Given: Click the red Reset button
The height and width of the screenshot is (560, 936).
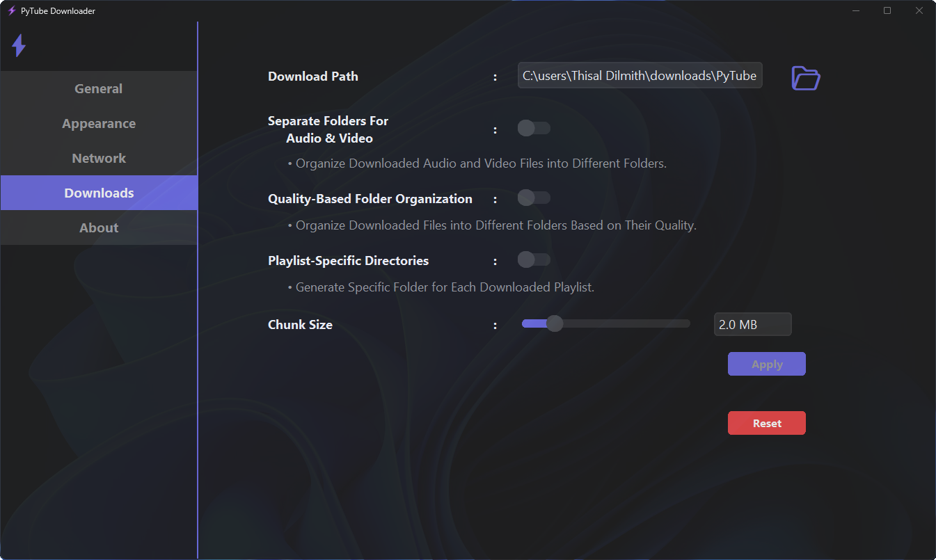Looking at the screenshot, I should point(767,423).
